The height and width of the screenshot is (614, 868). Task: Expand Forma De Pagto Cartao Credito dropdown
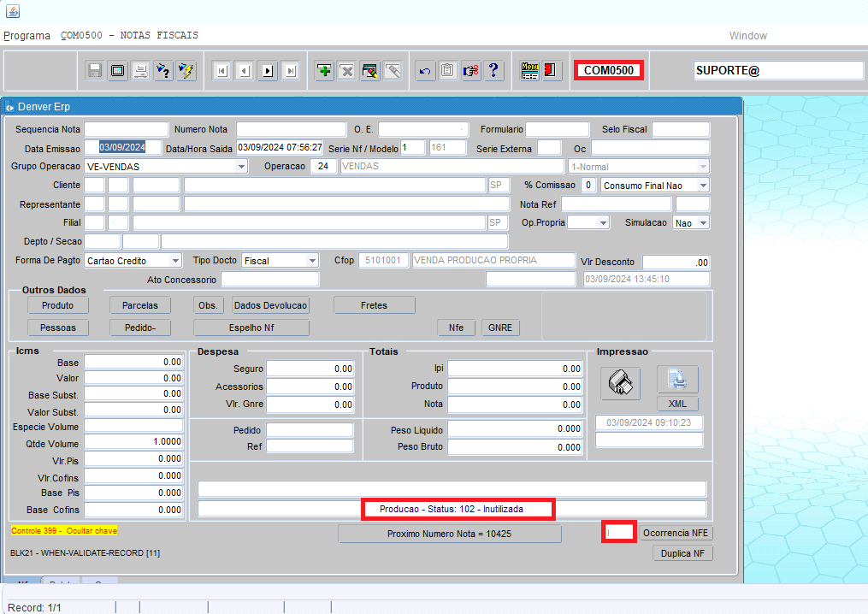point(175,261)
